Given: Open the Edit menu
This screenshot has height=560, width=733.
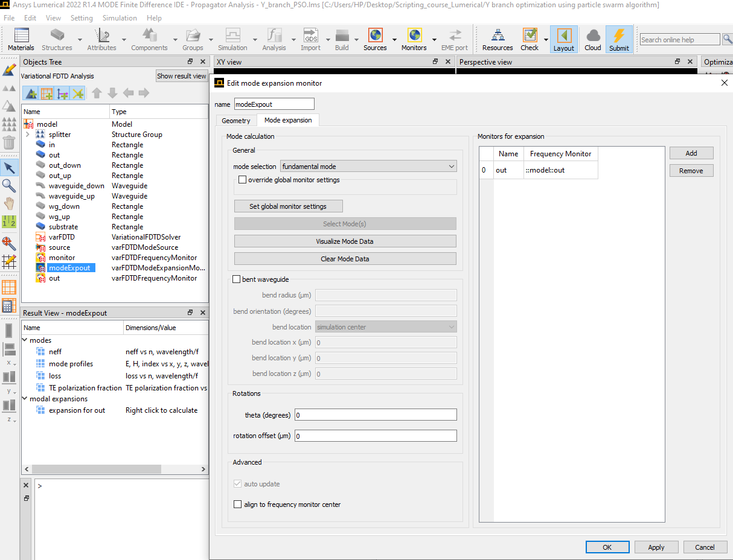Looking at the screenshot, I should pos(30,18).
